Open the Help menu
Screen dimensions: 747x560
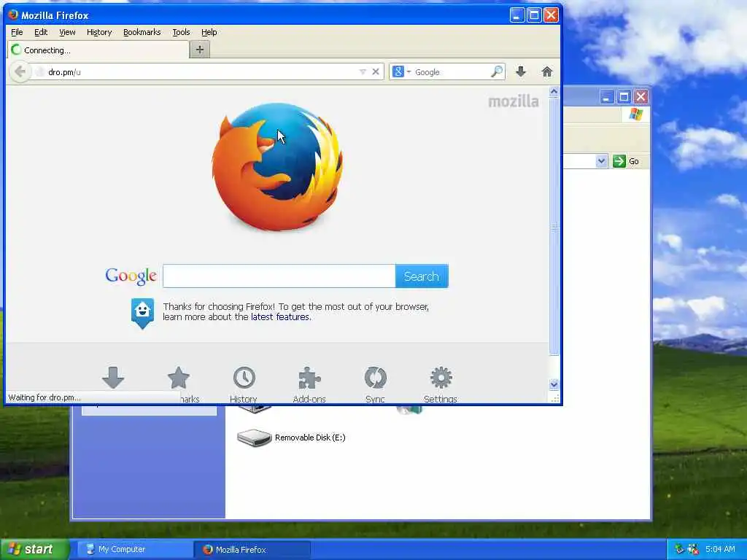click(209, 32)
